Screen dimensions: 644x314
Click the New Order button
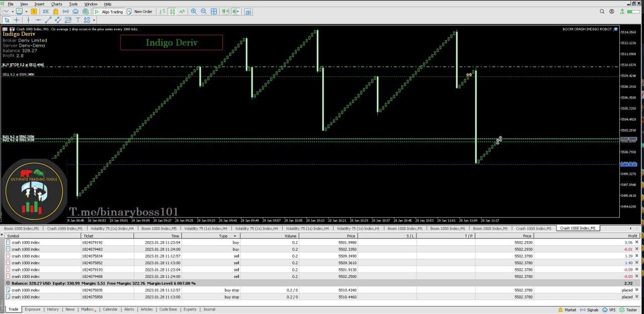pos(139,12)
